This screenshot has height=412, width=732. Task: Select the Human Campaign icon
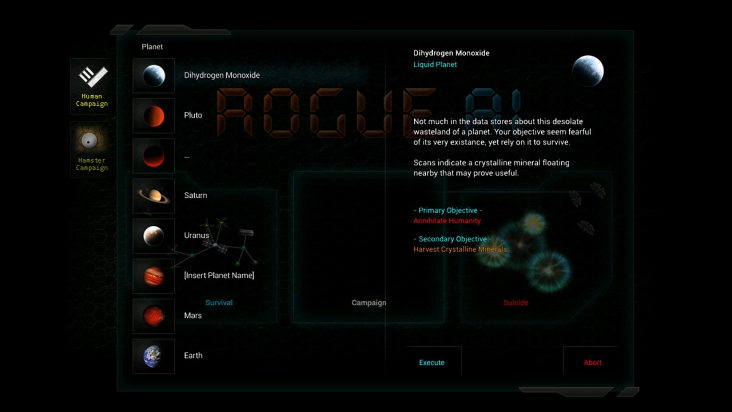[92, 86]
